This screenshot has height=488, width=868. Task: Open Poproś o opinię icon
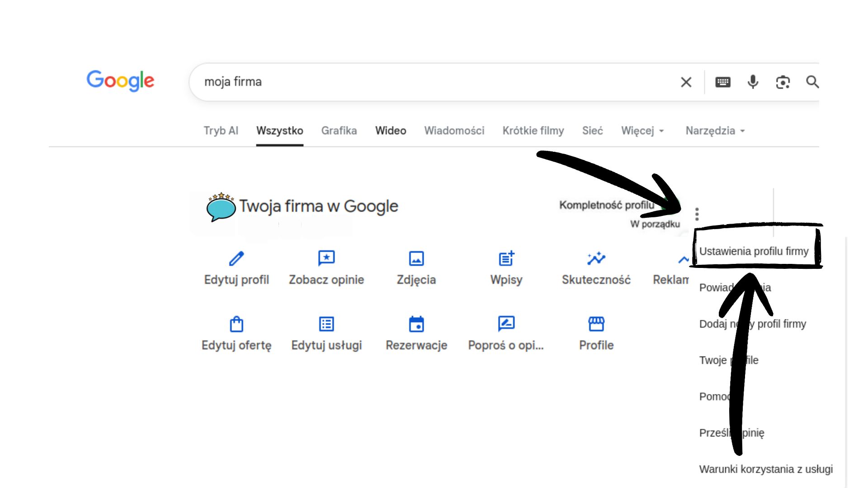coord(506,324)
